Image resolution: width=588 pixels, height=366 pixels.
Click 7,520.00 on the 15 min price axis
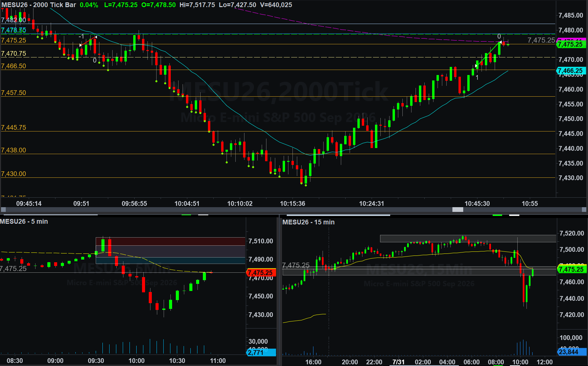[572, 234]
